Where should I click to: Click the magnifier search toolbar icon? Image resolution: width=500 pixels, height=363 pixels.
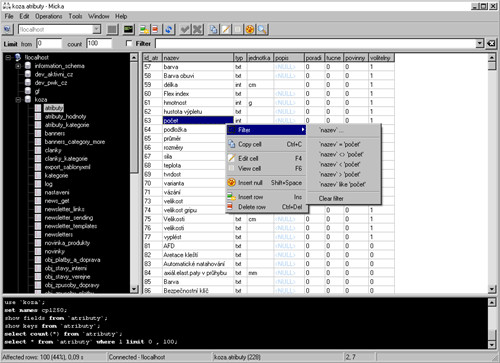[262, 29]
